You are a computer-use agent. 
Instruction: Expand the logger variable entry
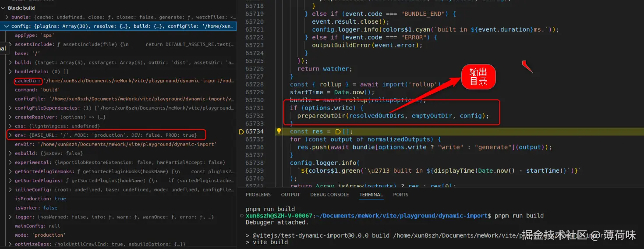point(11,217)
